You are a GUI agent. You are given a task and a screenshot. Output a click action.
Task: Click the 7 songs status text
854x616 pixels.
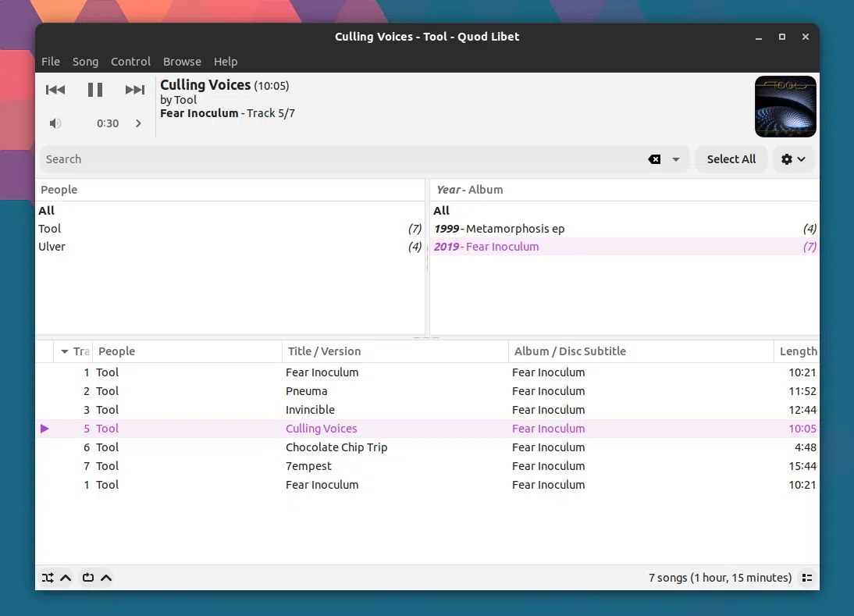click(720, 578)
